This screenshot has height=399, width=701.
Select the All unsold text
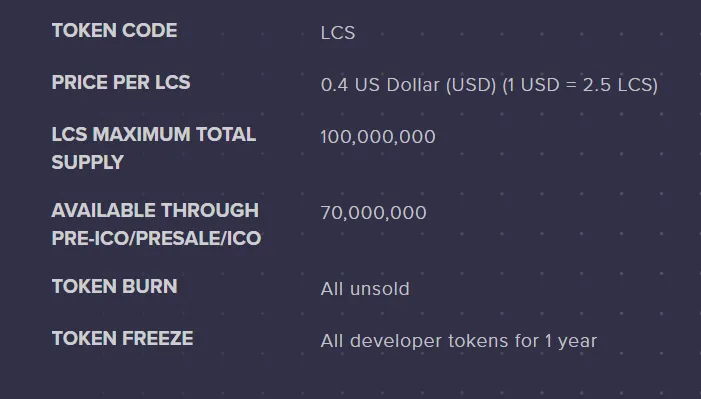pyautogui.click(x=365, y=289)
